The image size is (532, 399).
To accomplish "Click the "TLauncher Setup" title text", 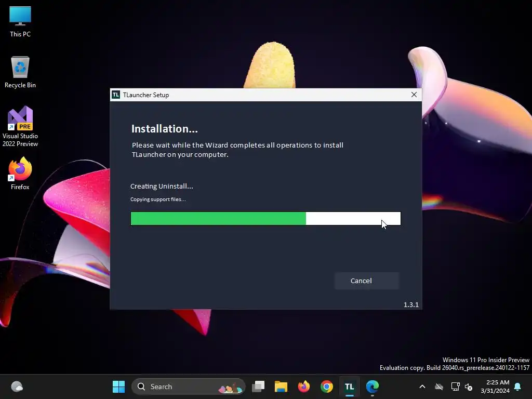I will [x=146, y=95].
